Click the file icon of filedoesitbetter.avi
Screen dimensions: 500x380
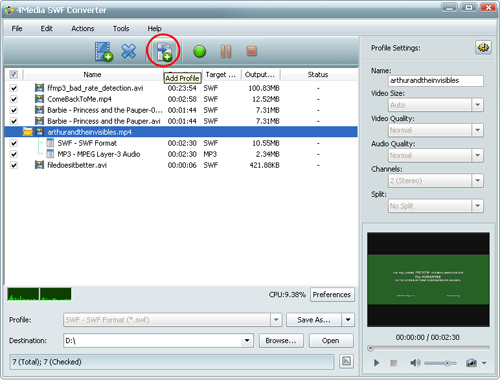39,165
